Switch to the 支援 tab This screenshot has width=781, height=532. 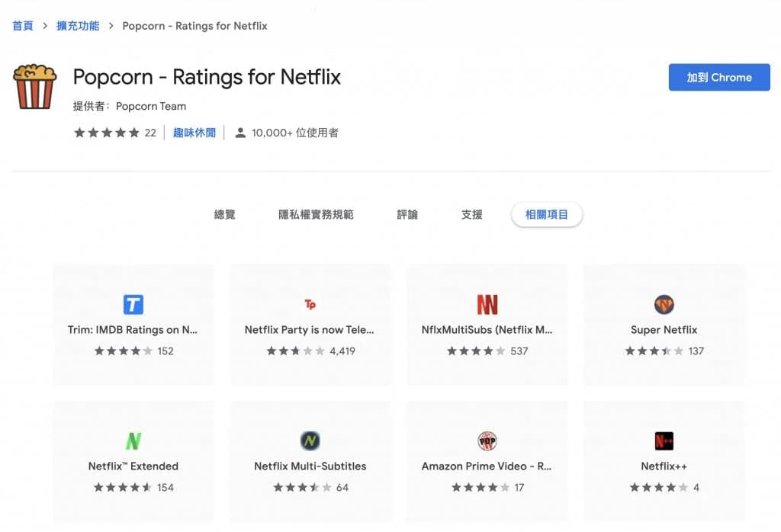coord(472,214)
